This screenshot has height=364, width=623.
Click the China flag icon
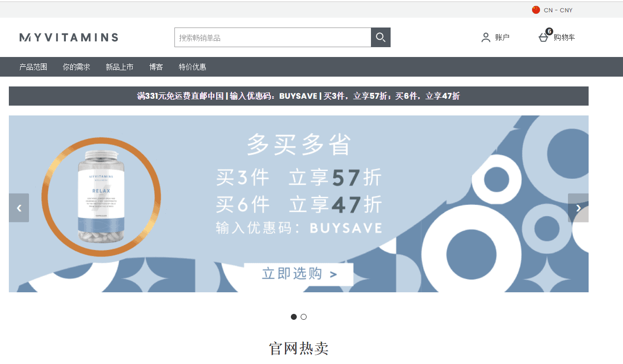(536, 10)
